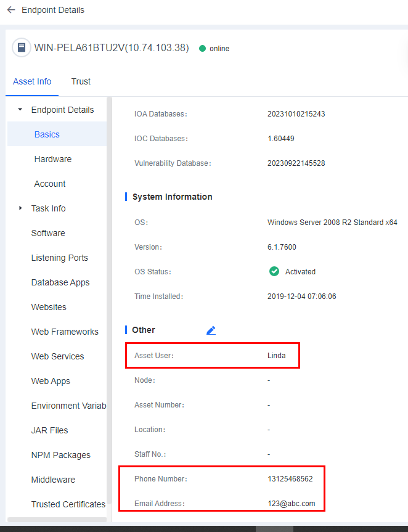This screenshot has height=532, width=408.
Task: Go to Listening Ports
Action: tap(60, 258)
